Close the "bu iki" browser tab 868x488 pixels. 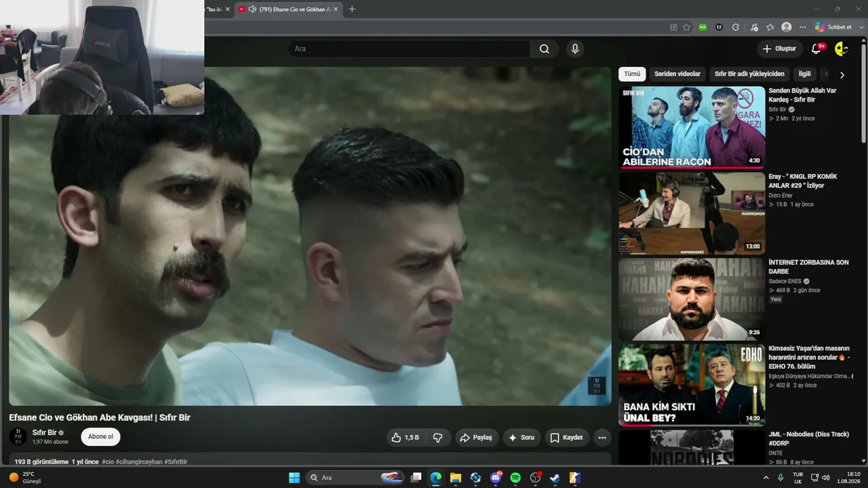click(227, 9)
